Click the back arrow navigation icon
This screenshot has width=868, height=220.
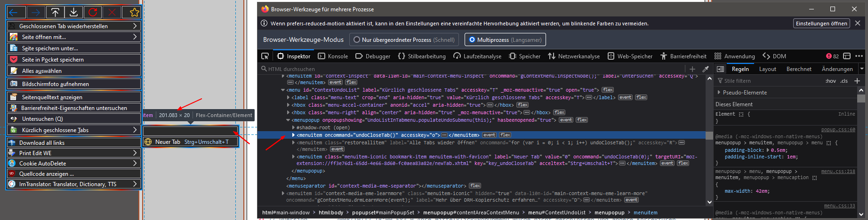(x=14, y=13)
